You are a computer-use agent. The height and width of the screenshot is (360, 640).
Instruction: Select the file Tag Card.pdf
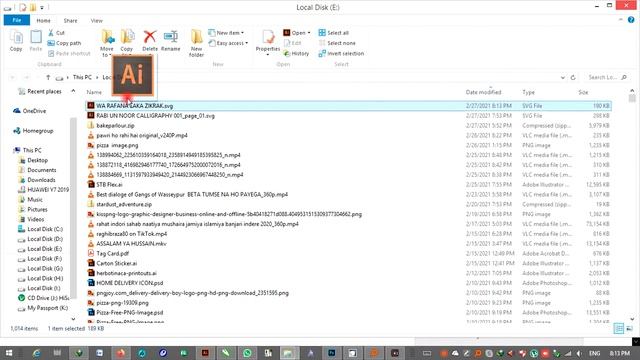[x=112, y=253]
